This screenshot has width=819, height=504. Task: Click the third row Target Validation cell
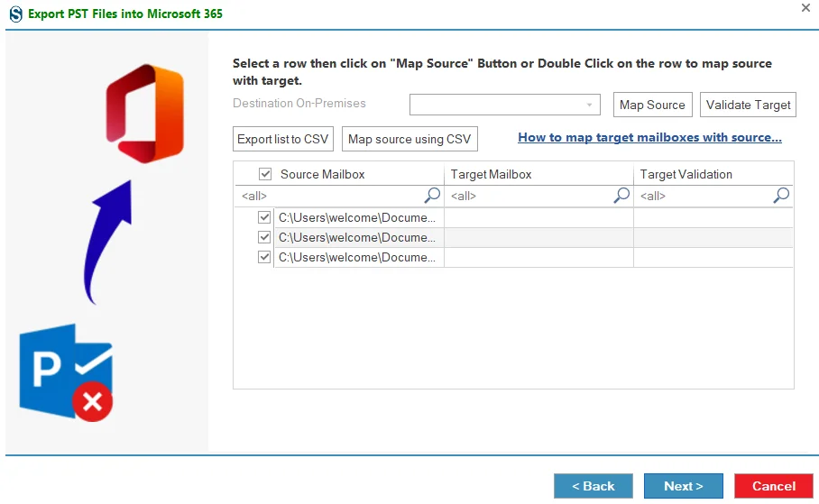713,257
